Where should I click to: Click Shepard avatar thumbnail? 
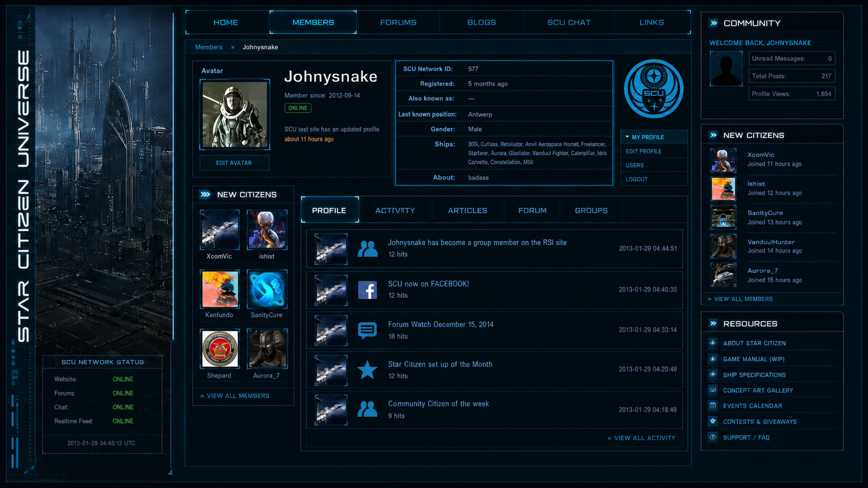tap(219, 349)
